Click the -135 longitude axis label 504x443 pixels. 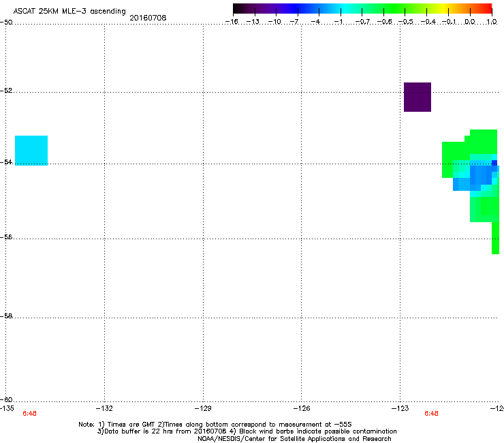click(x=7, y=408)
